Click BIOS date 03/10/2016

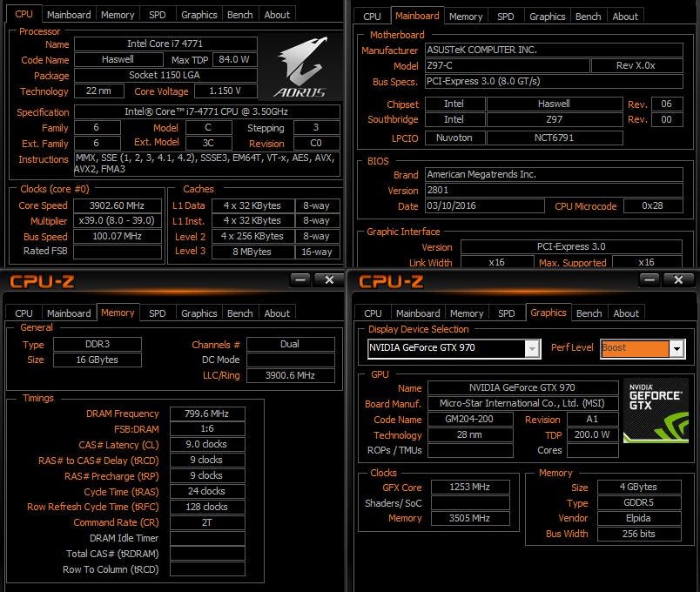click(x=485, y=205)
